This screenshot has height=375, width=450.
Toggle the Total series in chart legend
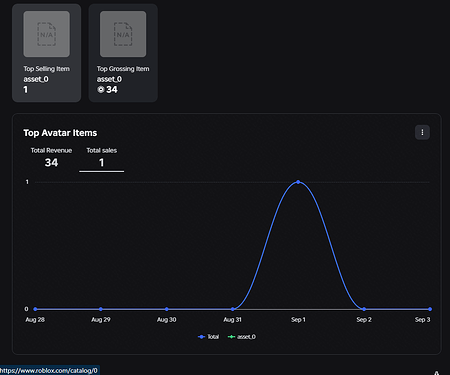[208, 337]
